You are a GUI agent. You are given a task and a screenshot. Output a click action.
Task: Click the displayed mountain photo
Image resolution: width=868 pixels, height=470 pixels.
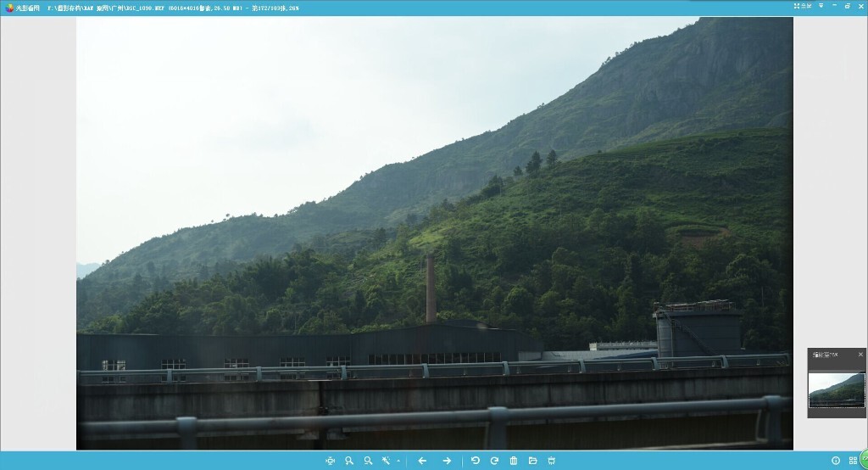coord(435,232)
